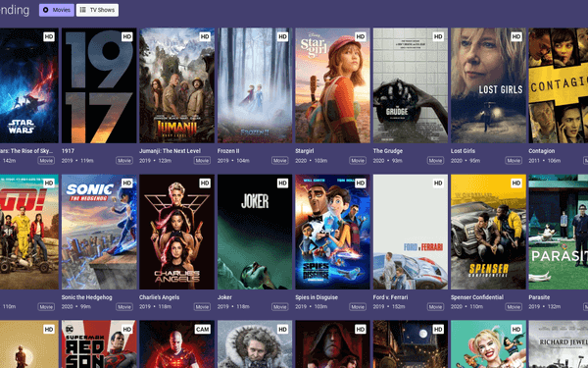Open the Parasite movie poster
Image resolution: width=588 pixels, height=368 pixels.
click(559, 232)
